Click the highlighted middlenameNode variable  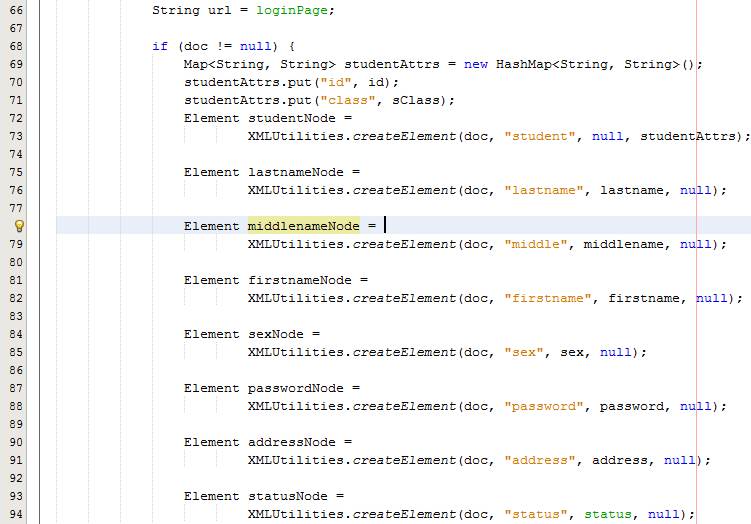304,226
